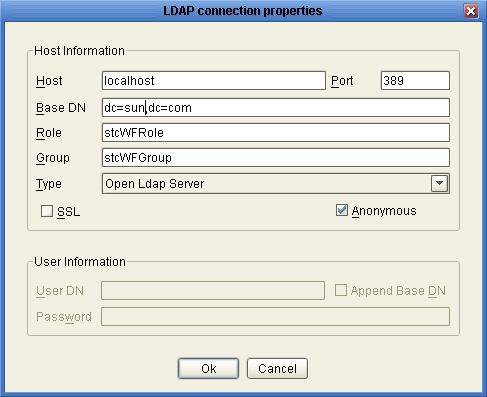
Task: Toggle the Append Base DN checkbox
Action: (341, 290)
